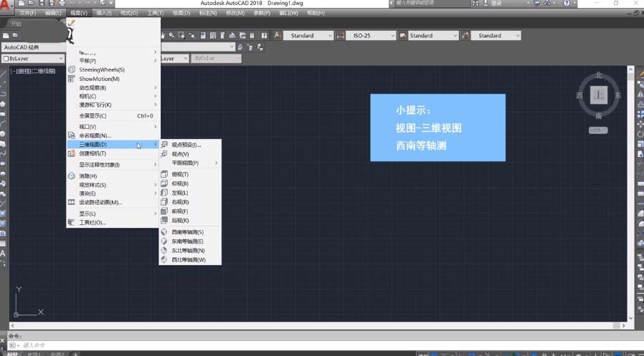
Task: Click the Zoom Previous icon
Action: tap(191, 36)
